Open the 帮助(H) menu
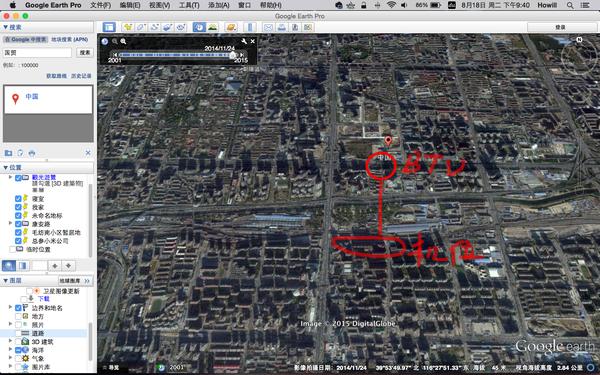Screen dimensions: 600x375 tap(271, 5)
